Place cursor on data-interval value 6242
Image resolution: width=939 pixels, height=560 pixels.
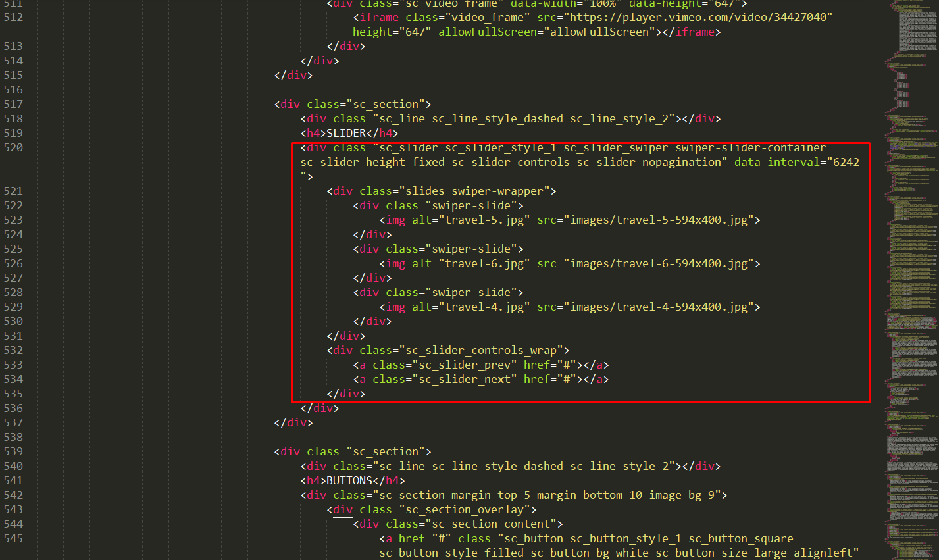[x=846, y=162]
